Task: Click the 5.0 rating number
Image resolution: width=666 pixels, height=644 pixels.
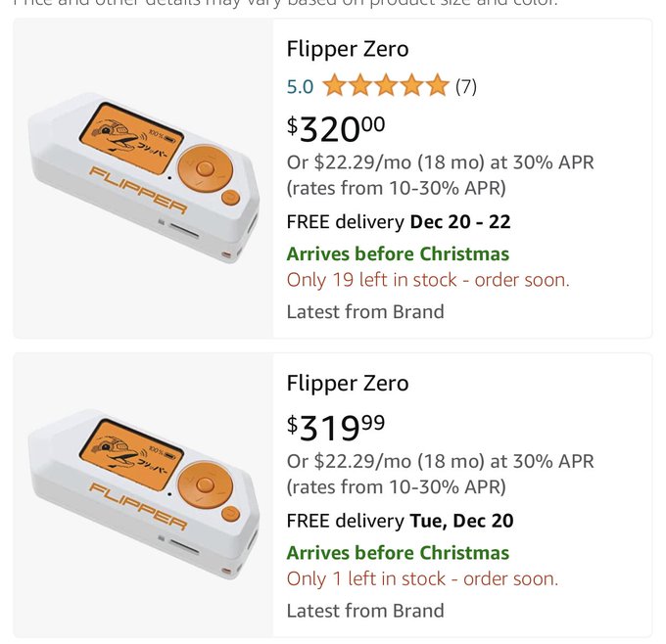Action: click(300, 86)
